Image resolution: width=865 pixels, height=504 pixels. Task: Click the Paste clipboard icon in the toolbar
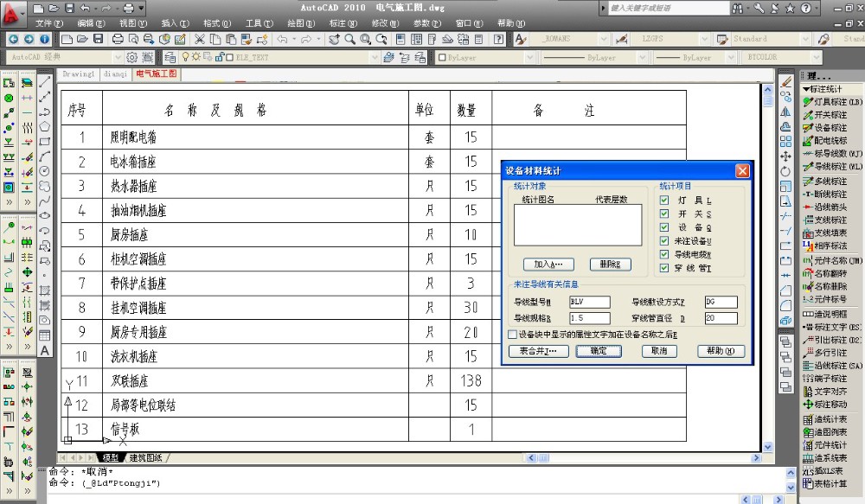(231, 39)
